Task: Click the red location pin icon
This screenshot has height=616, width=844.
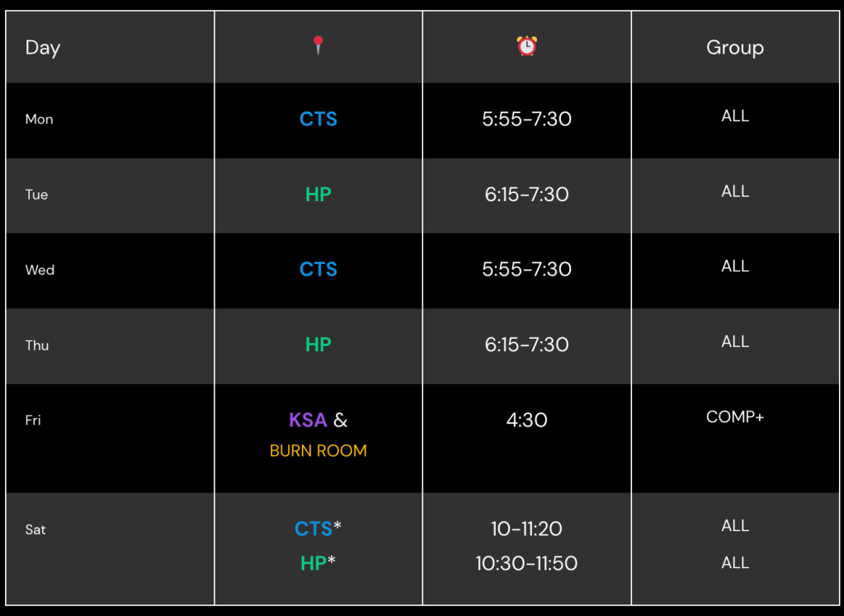Action: pyautogui.click(x=318, y=46)
